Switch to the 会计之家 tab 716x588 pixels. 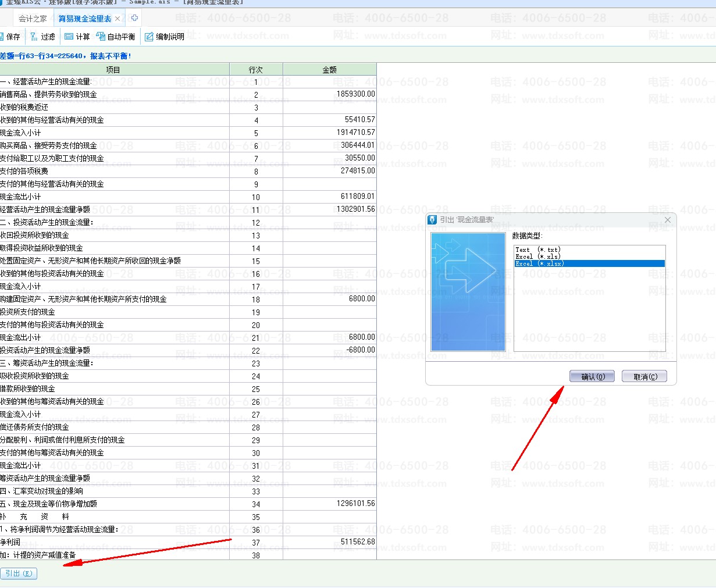pyautogui.click(x=33, y=19)
